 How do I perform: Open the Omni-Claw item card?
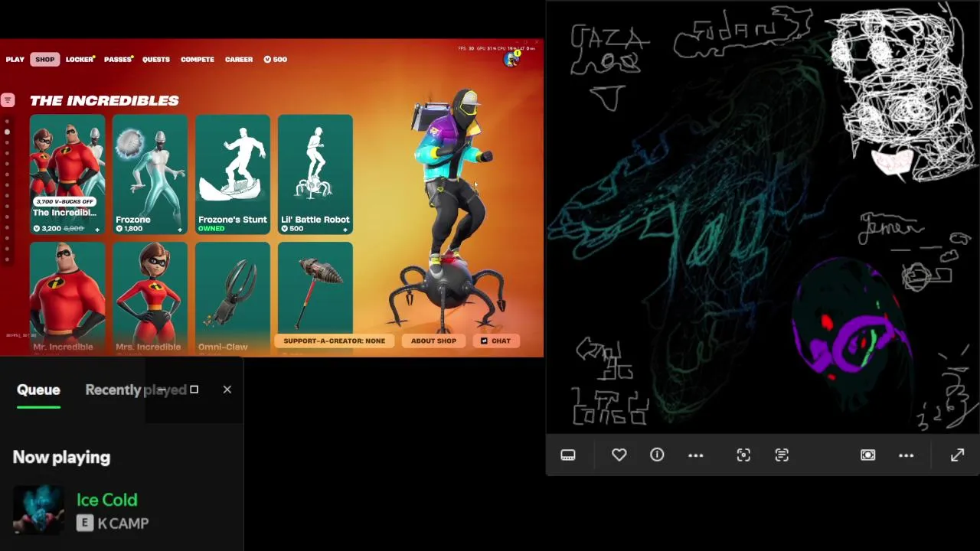(x=233, y=298)
